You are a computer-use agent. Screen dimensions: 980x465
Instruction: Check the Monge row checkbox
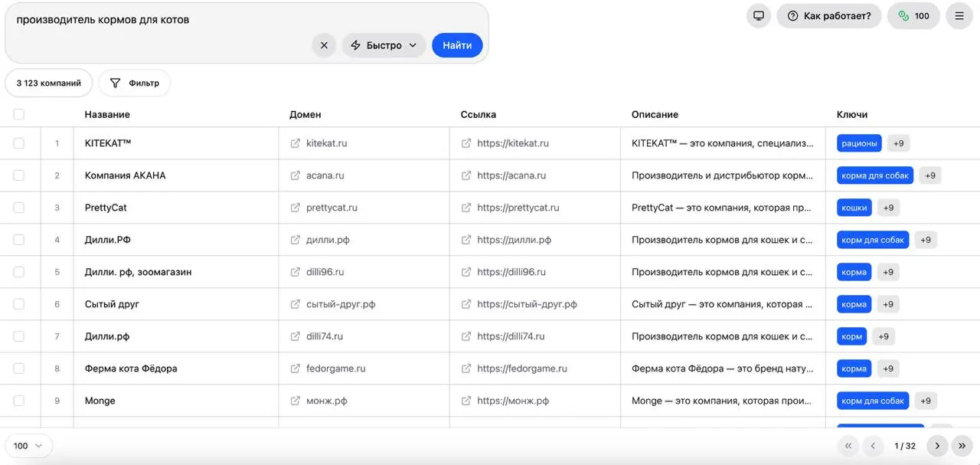pos(18,401)
